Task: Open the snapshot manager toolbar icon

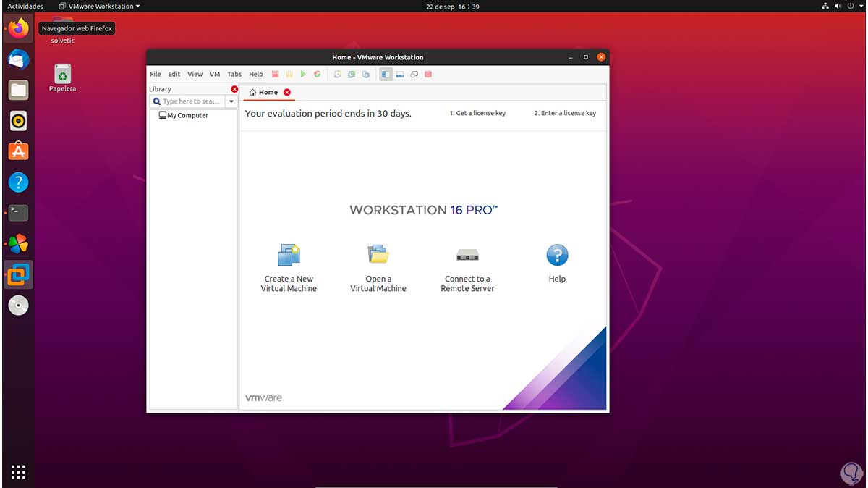Action: pyautogui.click(x=365, y=74)
